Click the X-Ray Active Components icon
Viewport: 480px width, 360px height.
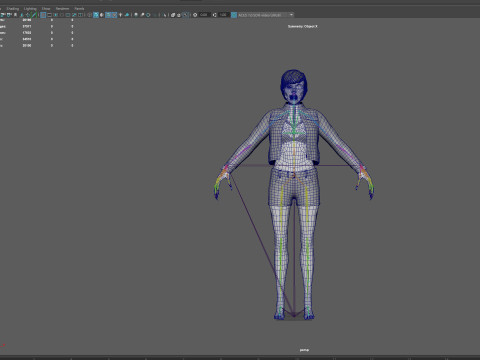pyautogui.click(x=179, y=15)
